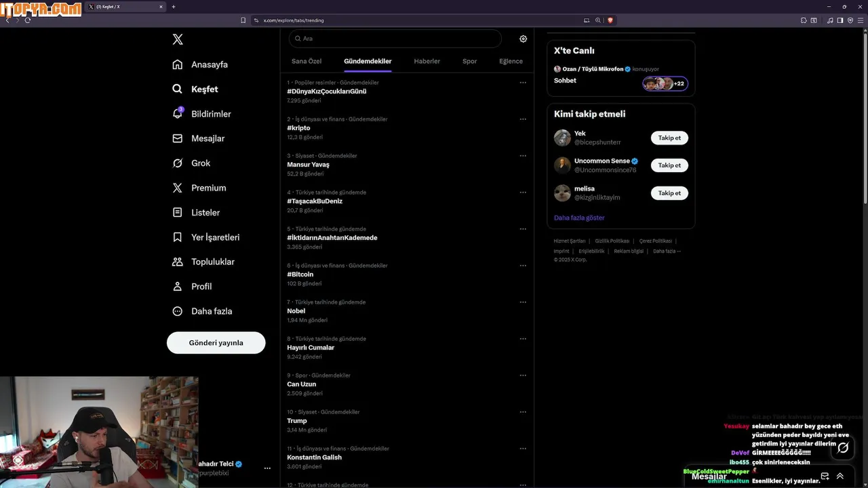
Task: Open more options for #DünyaKızÇocuklarıGünü trend
Action: point(523,83)
